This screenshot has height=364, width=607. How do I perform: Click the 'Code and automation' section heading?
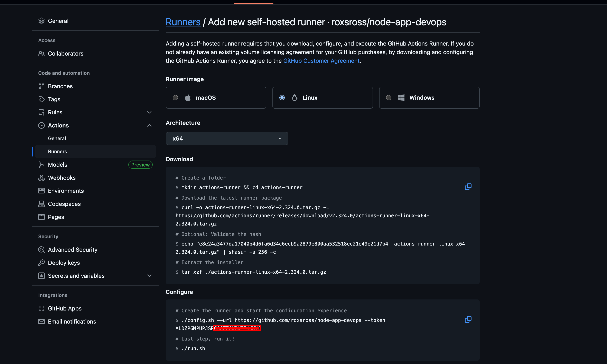click(x=64, y=73)
